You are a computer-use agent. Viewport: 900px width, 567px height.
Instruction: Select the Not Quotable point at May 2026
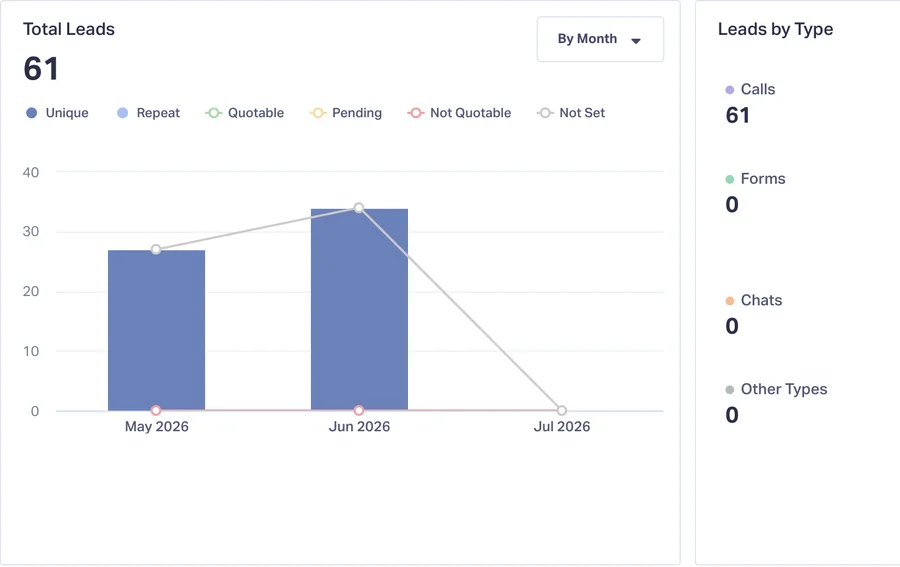coord(156,410)
